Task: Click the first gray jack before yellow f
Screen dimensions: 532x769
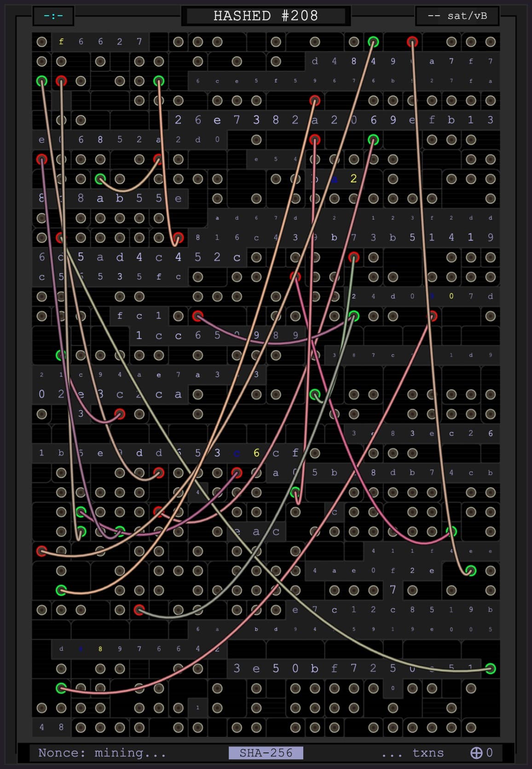Action: click(41, 41)
